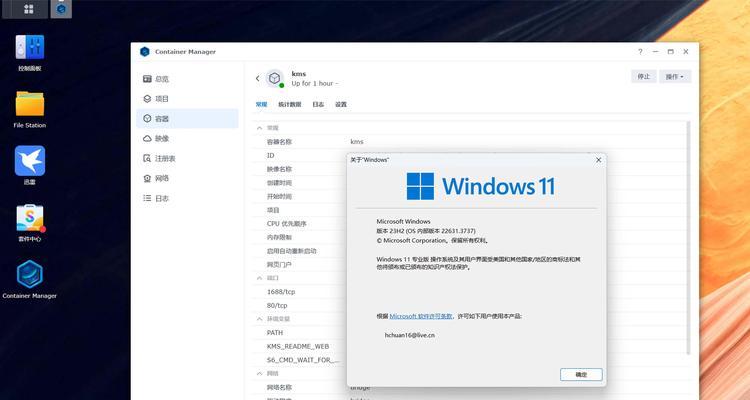Switch to the 日志 tab beside 统计数据
The image size is (750, 400).
[x=318, y=104]
